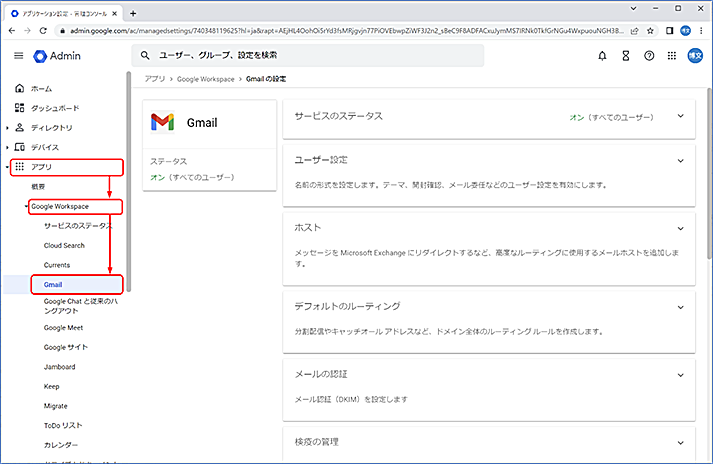Click the アプリ grid icon in sidebar
Screen dimensions: 713x464
(x=19, y=166)
